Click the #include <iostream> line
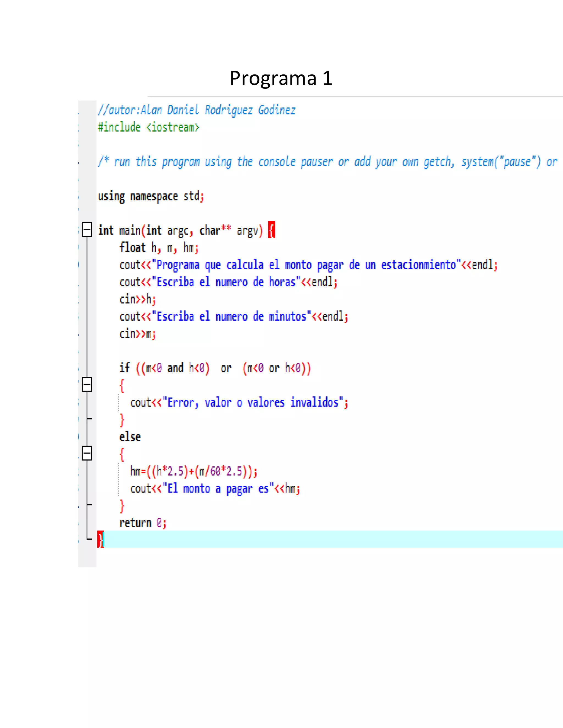563x728 pixels. click(148, 127)
